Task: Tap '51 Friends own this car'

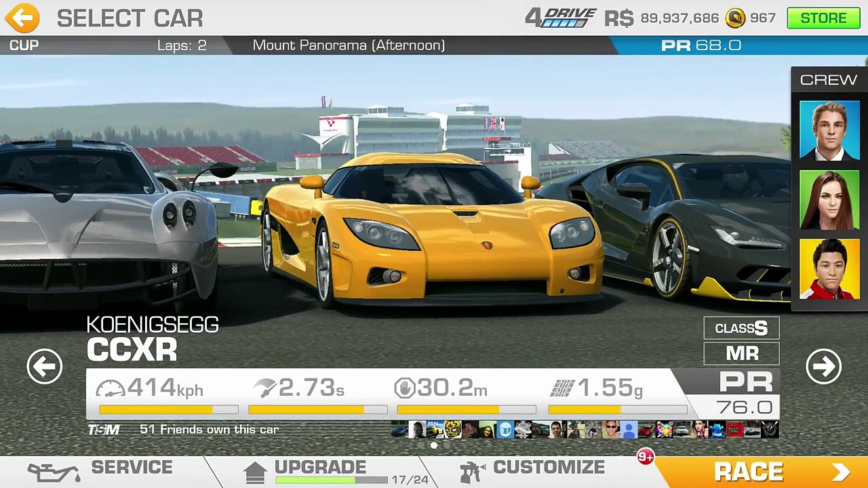Action: click(x=209, y=429)
